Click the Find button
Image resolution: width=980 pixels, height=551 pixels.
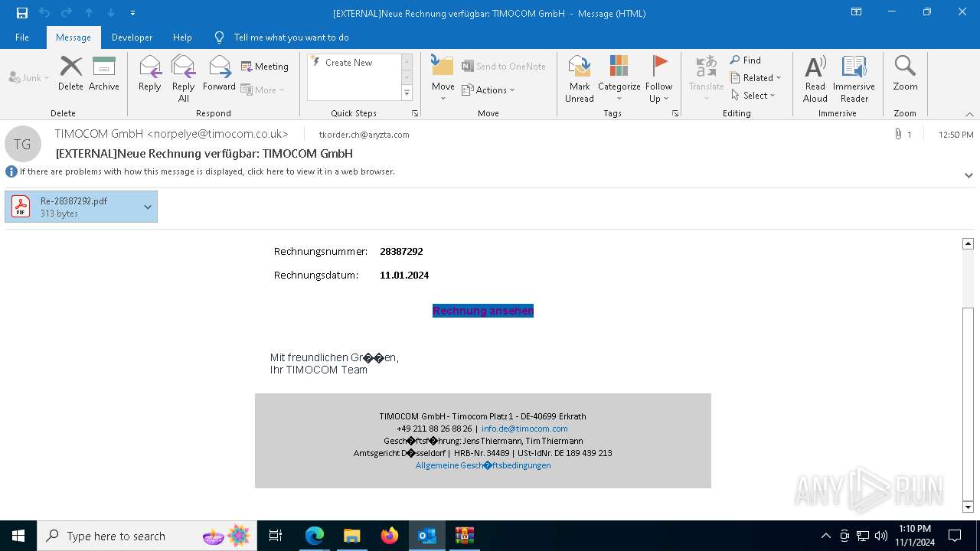[x=746, y=60]
